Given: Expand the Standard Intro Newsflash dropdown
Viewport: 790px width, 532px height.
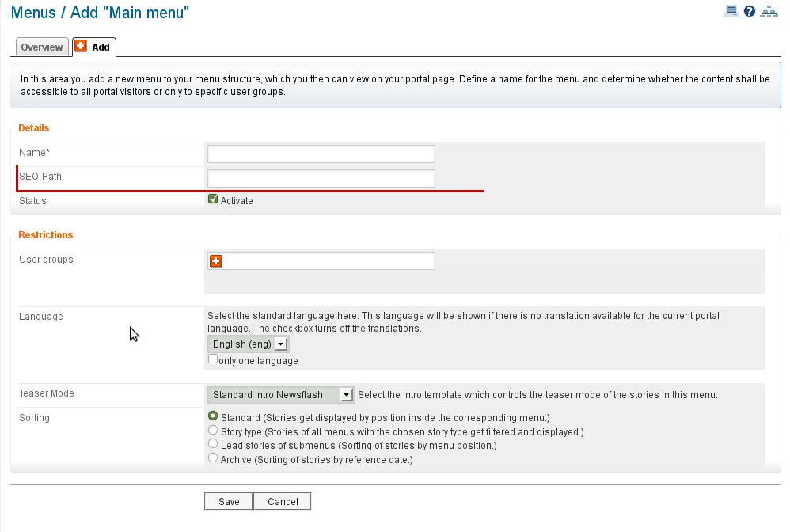Looking at the screenshot, I should 280,394.
